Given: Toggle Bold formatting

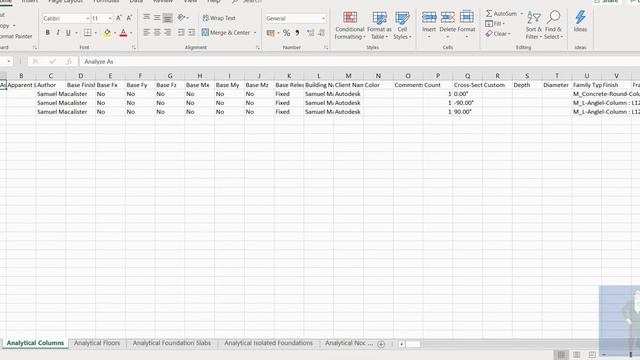Looking at the screenshot, I should coord(48,33).
